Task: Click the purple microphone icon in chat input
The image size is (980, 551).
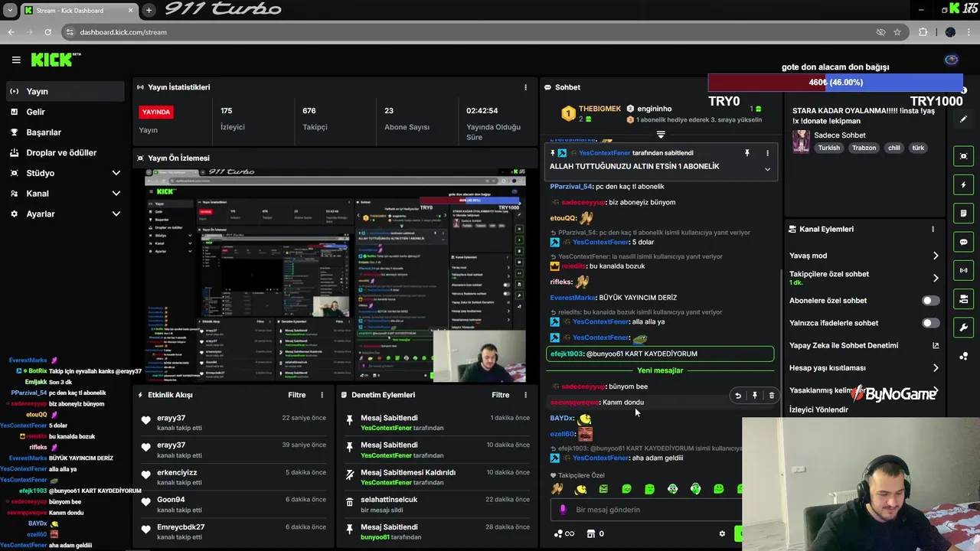Action: (563, 510)
